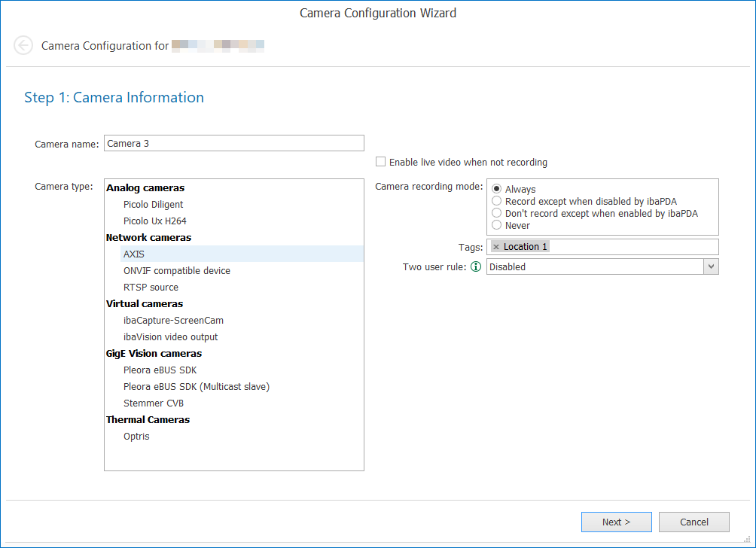The height and width of the screenshot is (548, 756).
Task: Choose Don't record except when enabled option
Action: (497, 213)
